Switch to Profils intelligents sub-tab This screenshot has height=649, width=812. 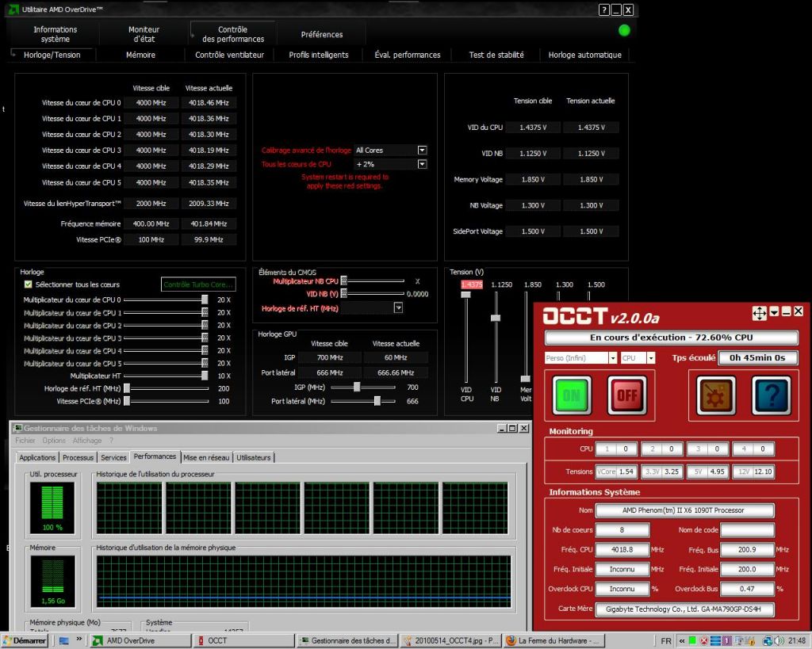pyautogui.click(x=319, y=55)
